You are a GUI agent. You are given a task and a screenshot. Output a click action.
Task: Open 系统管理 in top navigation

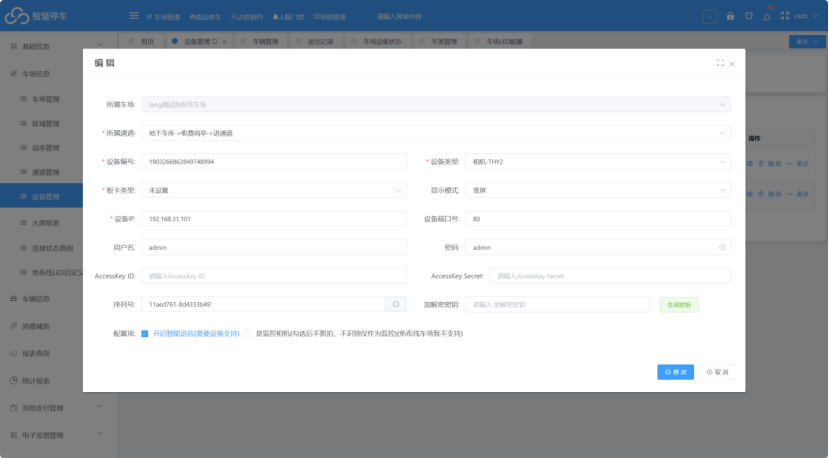(329, 17)
